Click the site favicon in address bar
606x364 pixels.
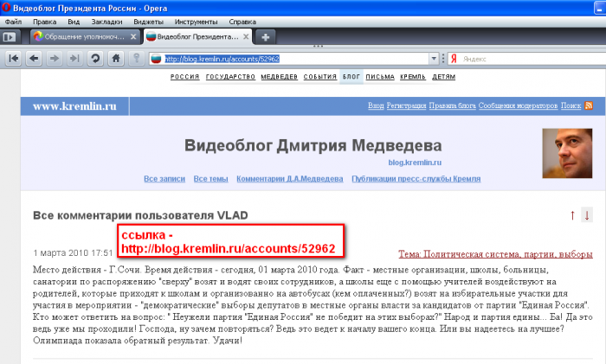pos(156,59)
